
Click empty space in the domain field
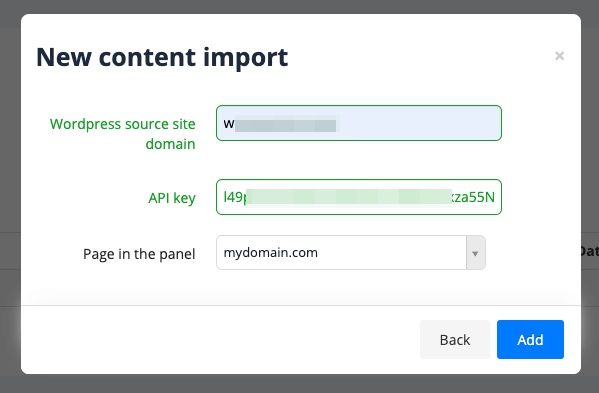click(420, 123)
